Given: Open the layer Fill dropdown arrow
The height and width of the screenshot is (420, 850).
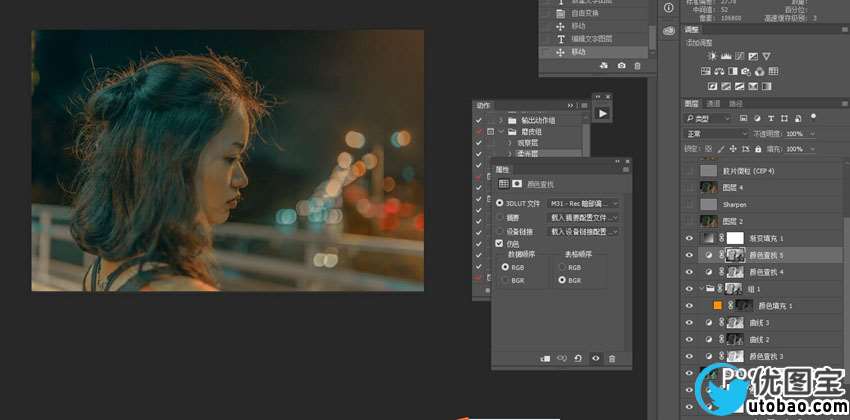Looking at the screenshot, I should (812, 148).
